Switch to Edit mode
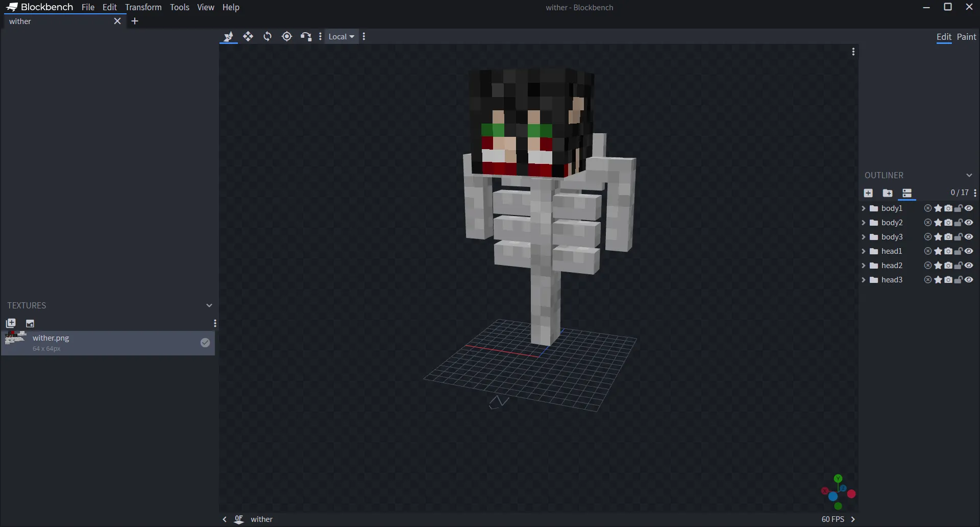Screen dimensions: 980x527 (x=944, y=37)
